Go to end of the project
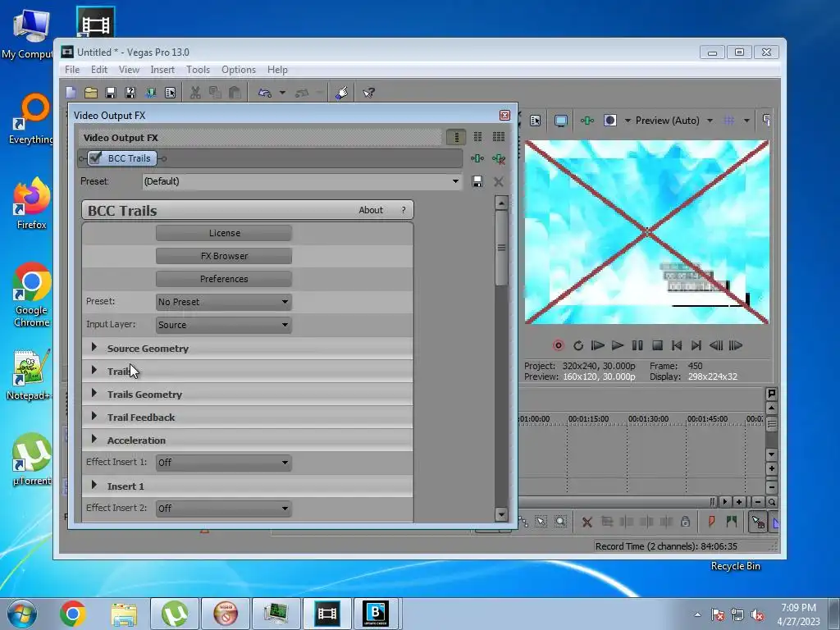 pos(696,345)
